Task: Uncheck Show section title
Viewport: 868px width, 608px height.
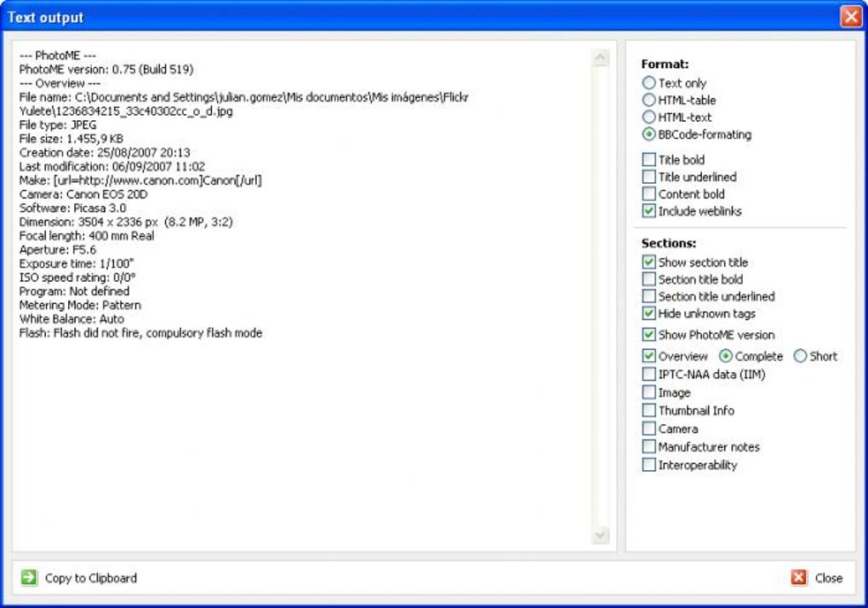Action: (x=648, y=262)
